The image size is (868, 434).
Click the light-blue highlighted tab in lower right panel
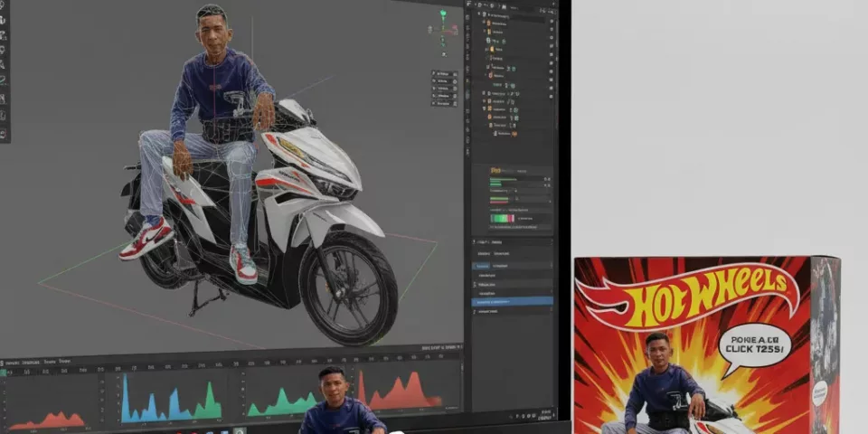pos(481,266)
